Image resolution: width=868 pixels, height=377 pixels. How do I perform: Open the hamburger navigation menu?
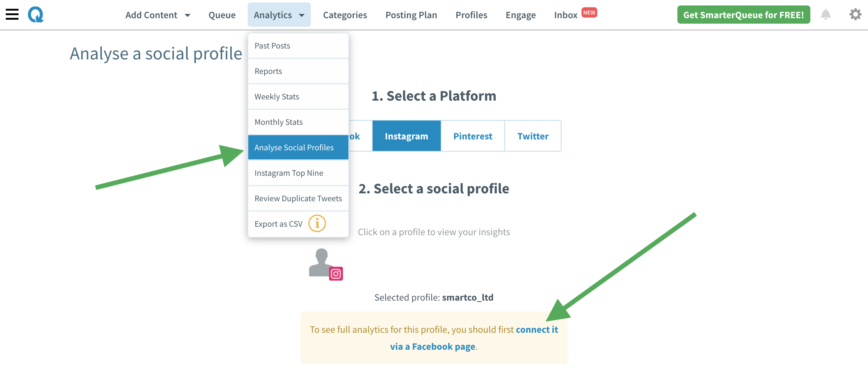coord(12,15)
